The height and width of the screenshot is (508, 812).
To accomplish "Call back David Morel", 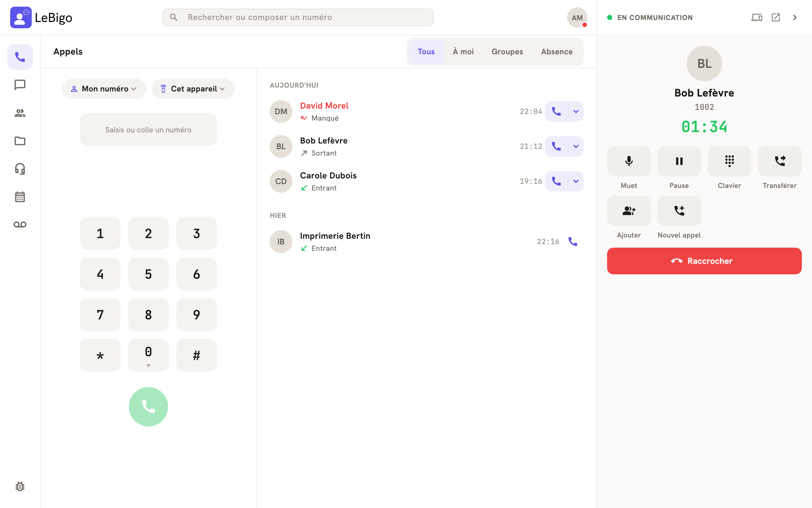I will click(x=556, y=111).
